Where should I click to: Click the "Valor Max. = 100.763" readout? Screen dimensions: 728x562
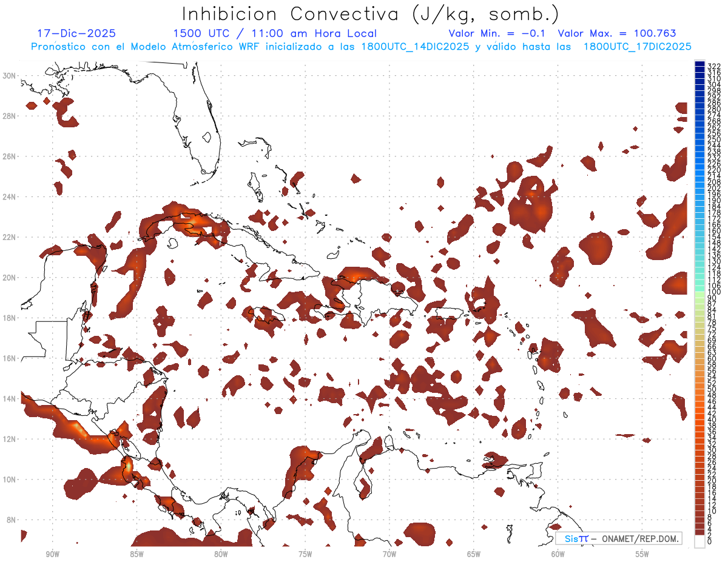pos(616,33)
